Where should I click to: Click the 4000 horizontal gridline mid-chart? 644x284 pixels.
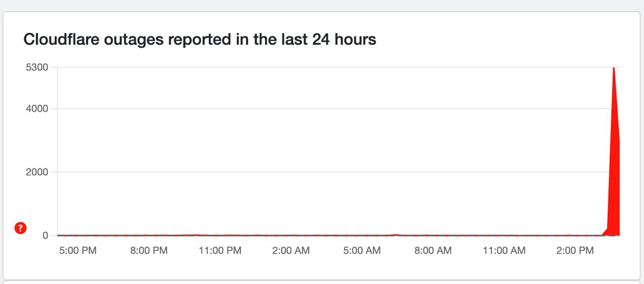pos(332,108)
